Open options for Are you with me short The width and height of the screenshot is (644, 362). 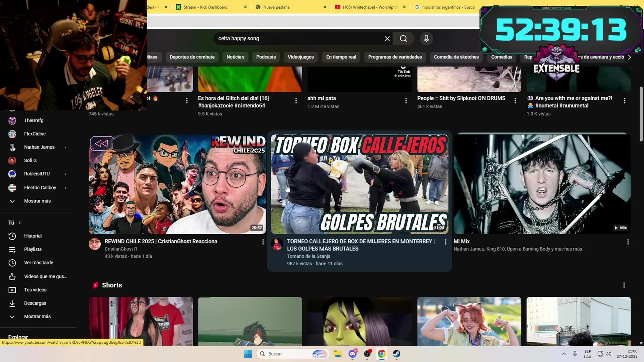[625, 101]
